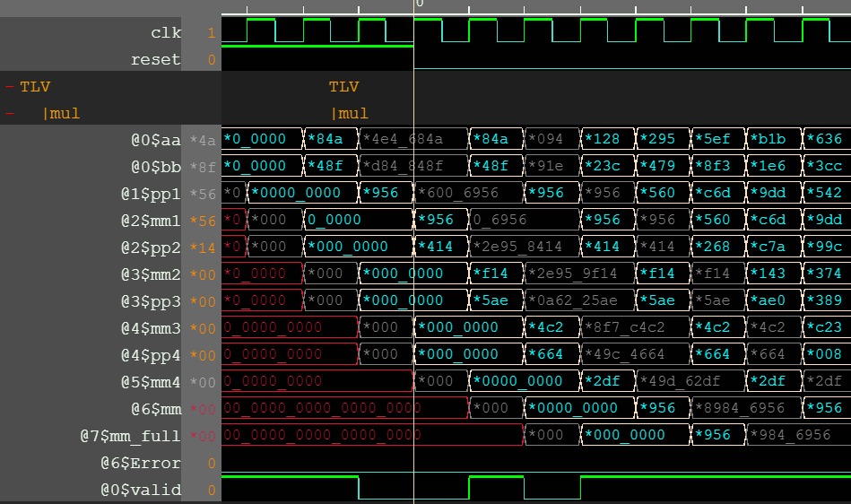
Task: Click the *8f7_c4c2 segment in @4$mm3 waveform
Action: click(635, 327)
